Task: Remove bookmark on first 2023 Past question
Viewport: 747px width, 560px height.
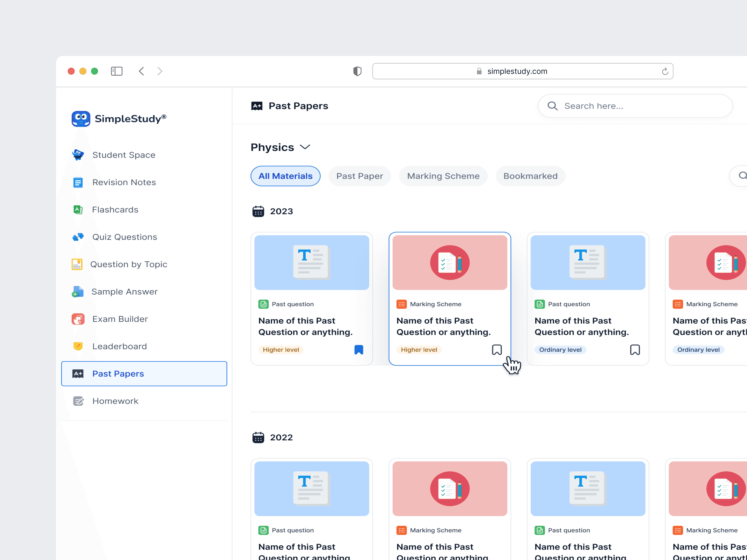Action: [x=359, y=350]
